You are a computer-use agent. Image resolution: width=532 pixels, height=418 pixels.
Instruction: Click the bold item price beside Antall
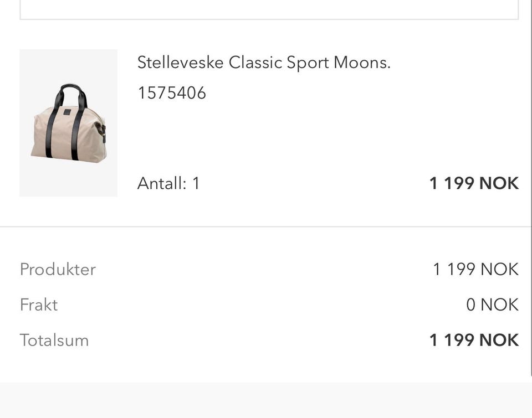(474, 183)
